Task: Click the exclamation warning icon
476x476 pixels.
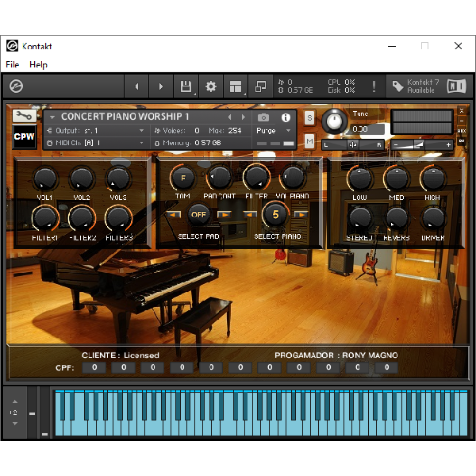Action: pos(374,86)
